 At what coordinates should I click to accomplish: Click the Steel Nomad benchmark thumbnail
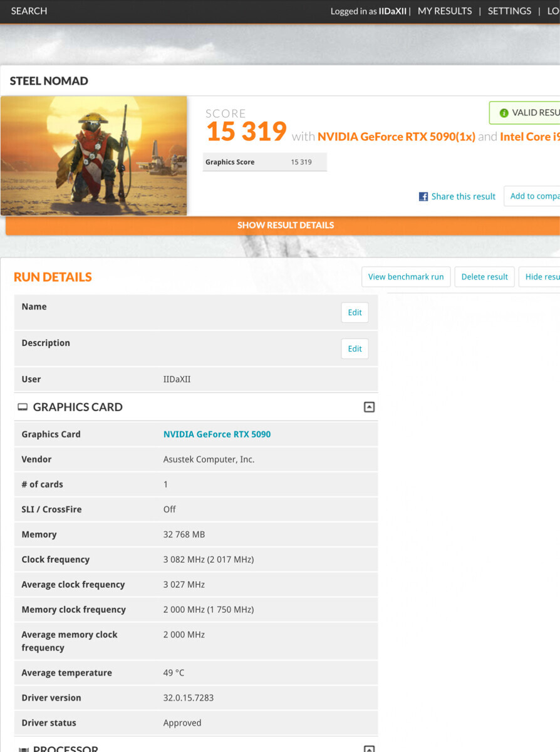point(94,155)
